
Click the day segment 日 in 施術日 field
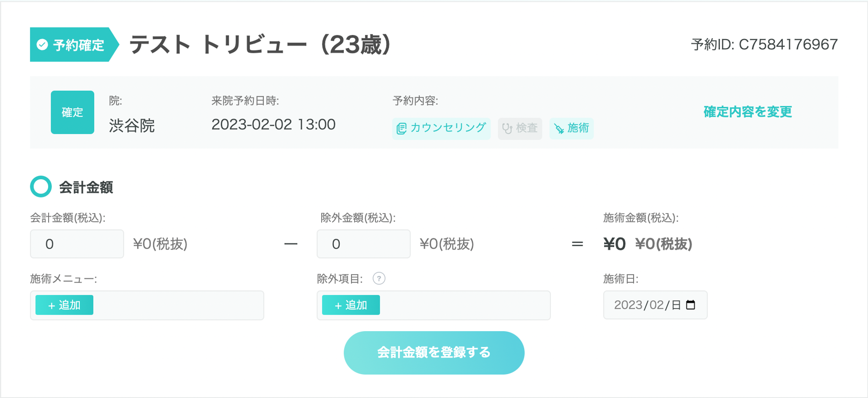coord(676,305)
